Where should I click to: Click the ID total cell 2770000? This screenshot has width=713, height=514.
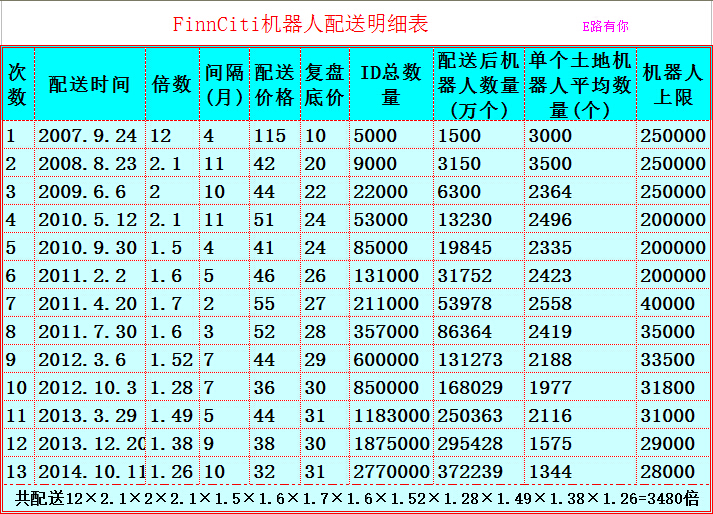click(x=391, y=471)
